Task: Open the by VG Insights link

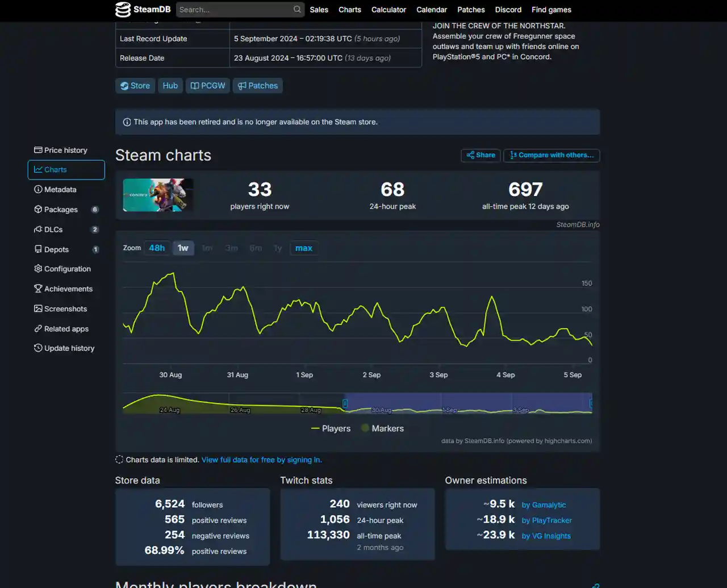Action: (x=546, y=536)
